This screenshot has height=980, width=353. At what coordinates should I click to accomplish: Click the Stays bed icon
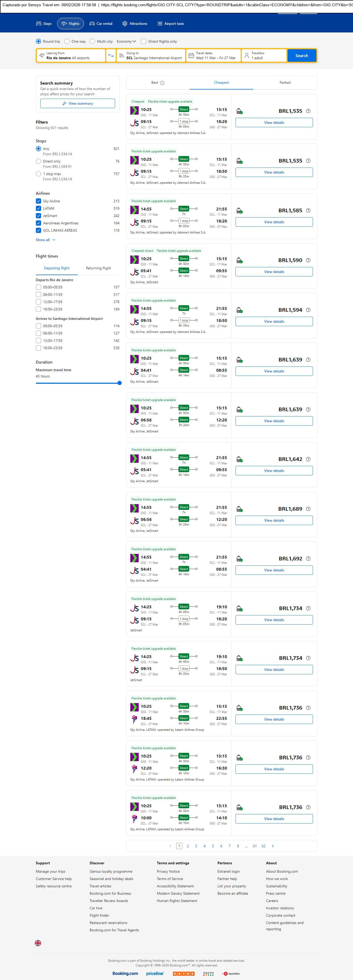point(39,24)
